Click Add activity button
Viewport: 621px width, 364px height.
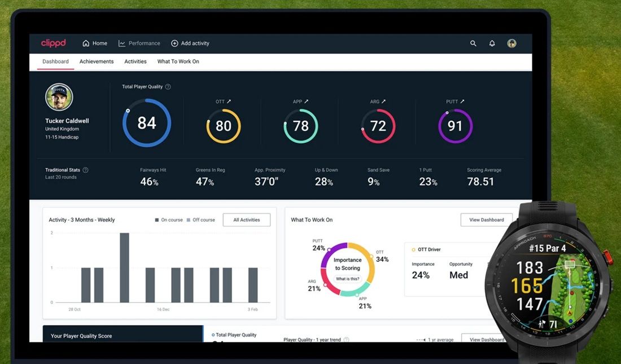[190, 43]
